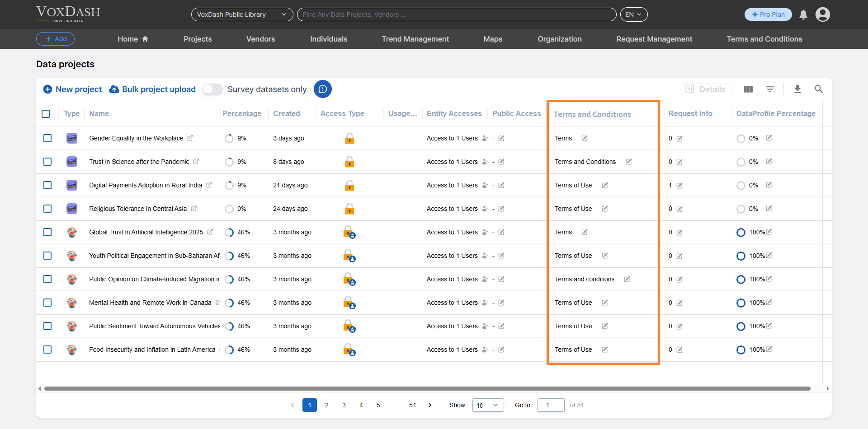The image size is (868, 429).
Task: Open the Show rows-per-page dropdown
Action: [x=488, y=405]
